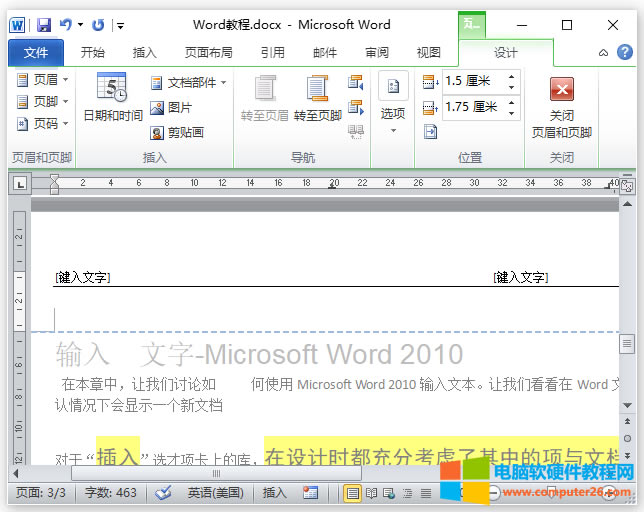Switch to the Mailings (邮件) tab

[x=325, y=53]
